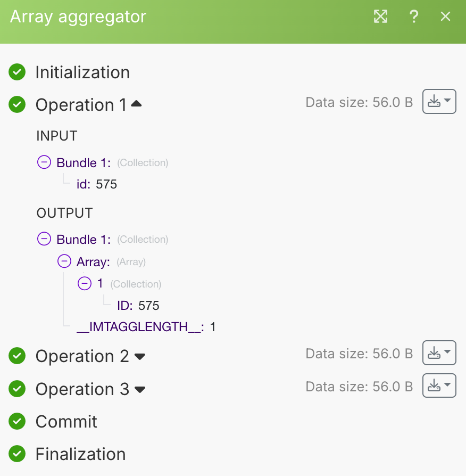Click the Initialization green check icon
The height and width of the screenshot is (476, 466).
[x=17, y=72]
